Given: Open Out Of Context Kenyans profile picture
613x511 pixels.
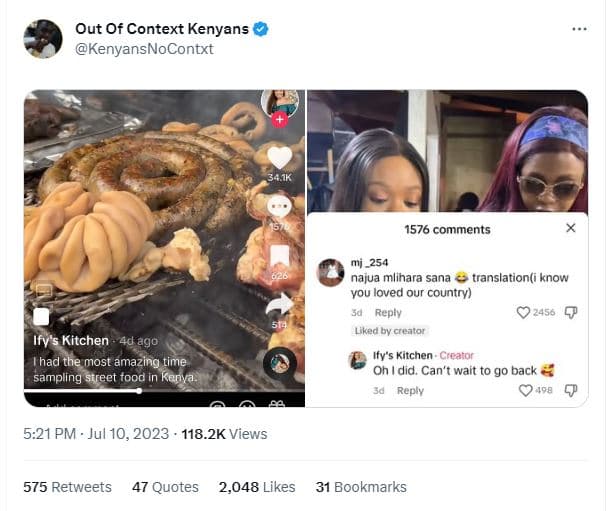Looking at the screenshot, I should pos(43,38).
